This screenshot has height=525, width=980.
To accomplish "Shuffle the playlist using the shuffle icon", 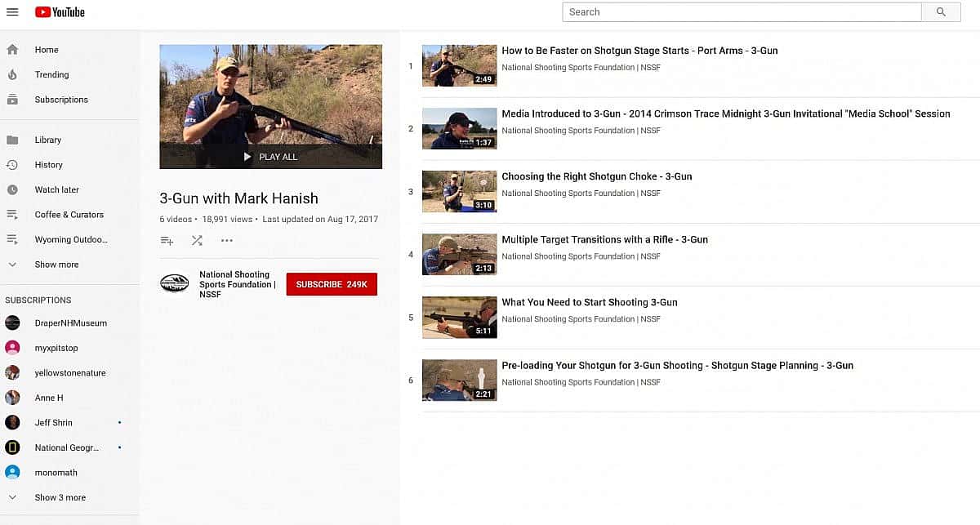I will pos(197,241).
